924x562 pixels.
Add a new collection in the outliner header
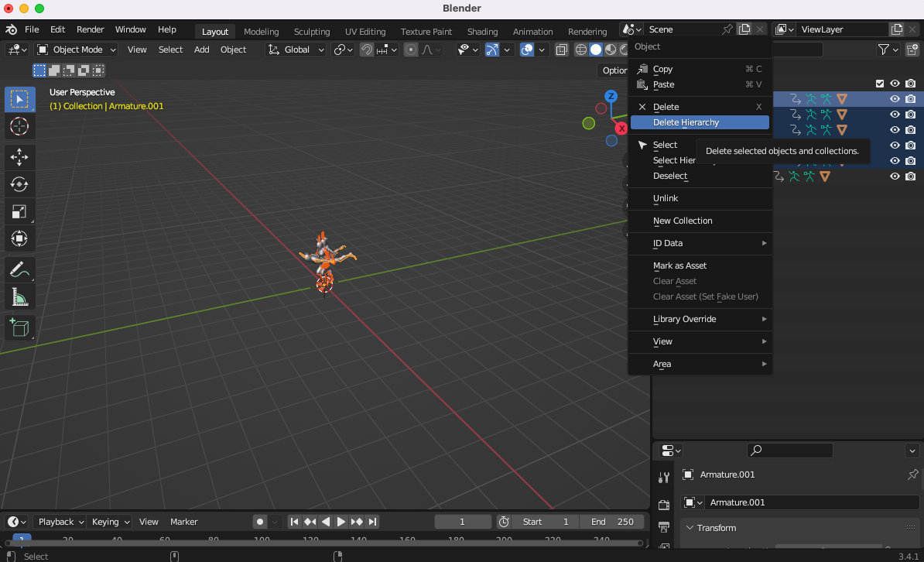(x=912, y=50)
